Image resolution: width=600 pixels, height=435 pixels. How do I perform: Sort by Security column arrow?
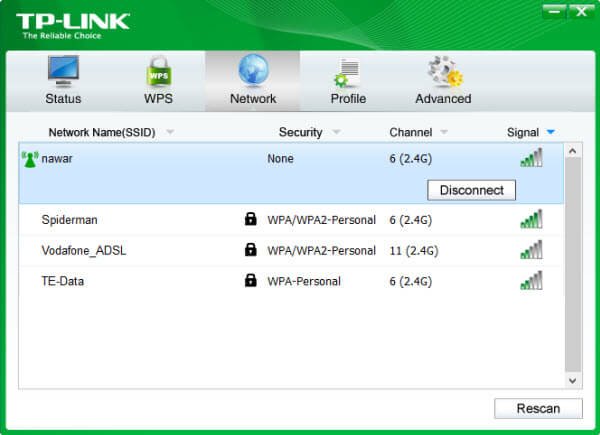click(336, 132)
